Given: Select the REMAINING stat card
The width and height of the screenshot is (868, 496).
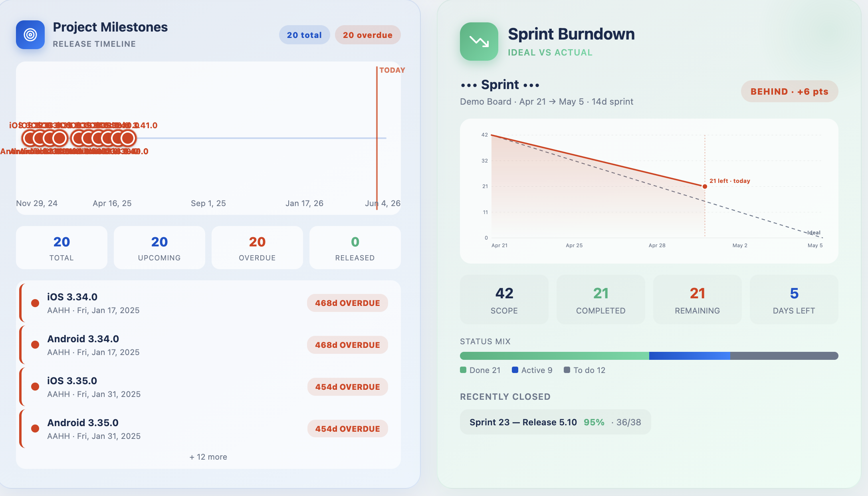Looking at the screenshot, I should (698, 300).
